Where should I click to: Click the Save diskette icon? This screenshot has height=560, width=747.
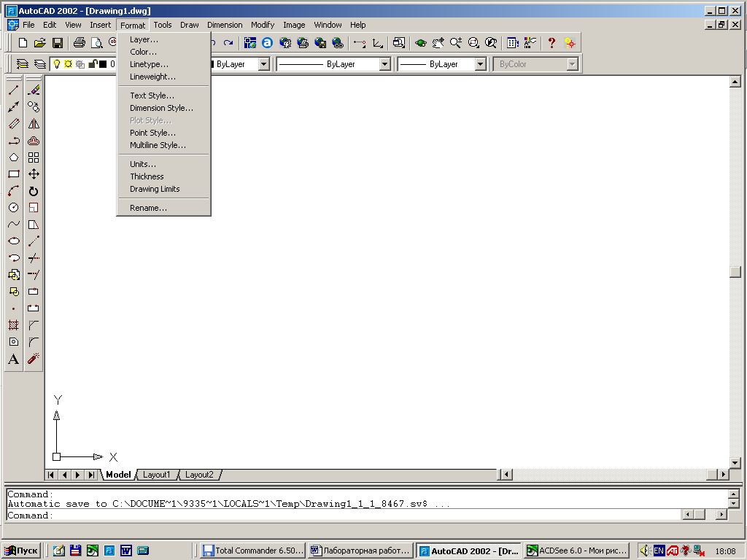58,43
